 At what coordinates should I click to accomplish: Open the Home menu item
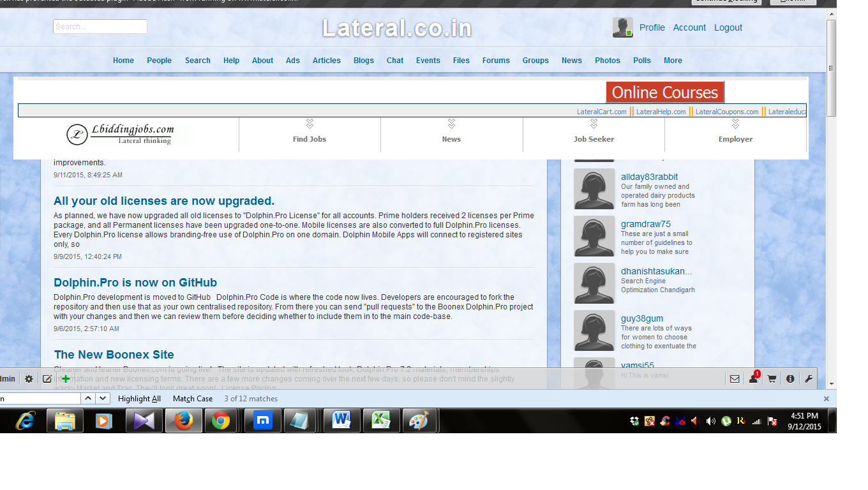tap(123, 61)
